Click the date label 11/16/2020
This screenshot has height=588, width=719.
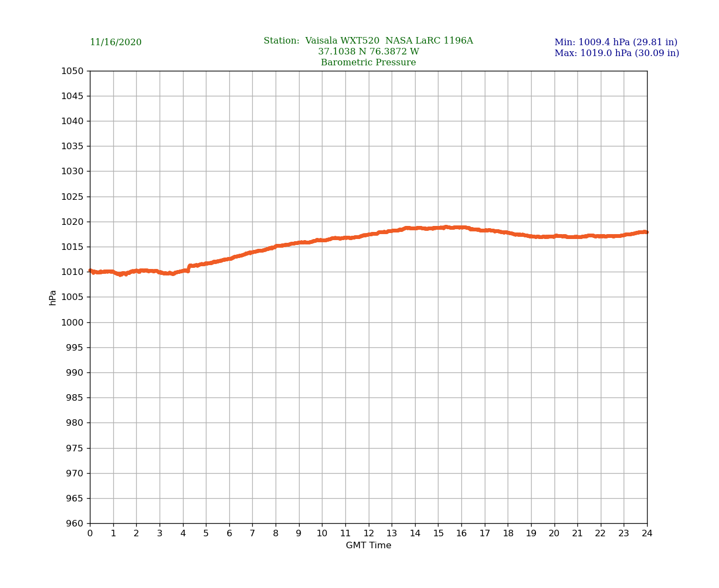point(115,42)
